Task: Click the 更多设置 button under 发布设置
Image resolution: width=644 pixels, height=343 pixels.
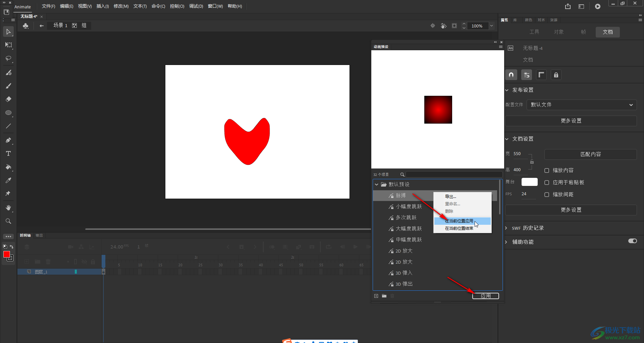Action: tap(571, 121)
